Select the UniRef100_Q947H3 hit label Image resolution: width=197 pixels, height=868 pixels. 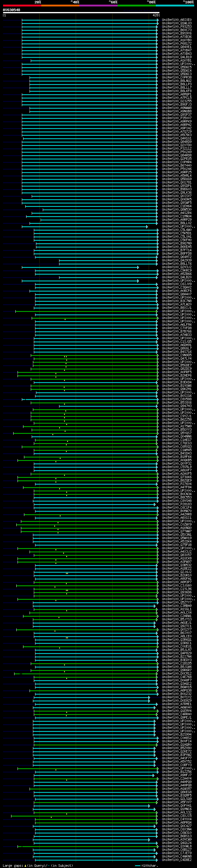click(x=176, y=406)
